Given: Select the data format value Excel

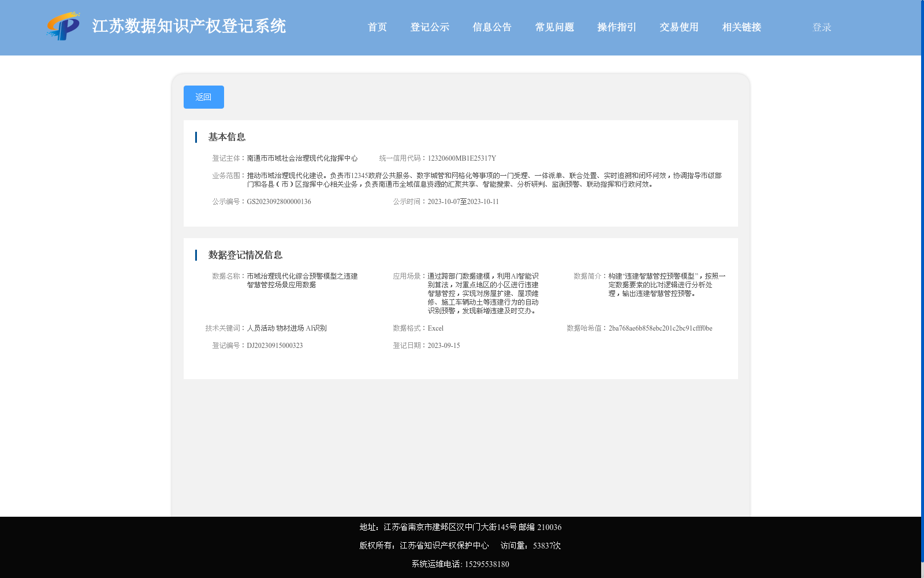Looking at the screenshot, I should pyautogui.click(x=435, y=328).
